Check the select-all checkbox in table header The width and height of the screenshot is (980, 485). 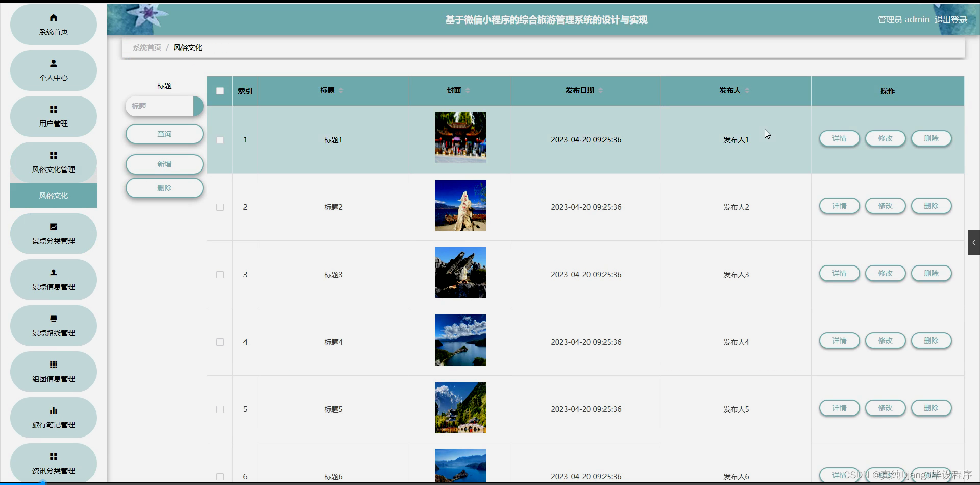tap(219, 91)
